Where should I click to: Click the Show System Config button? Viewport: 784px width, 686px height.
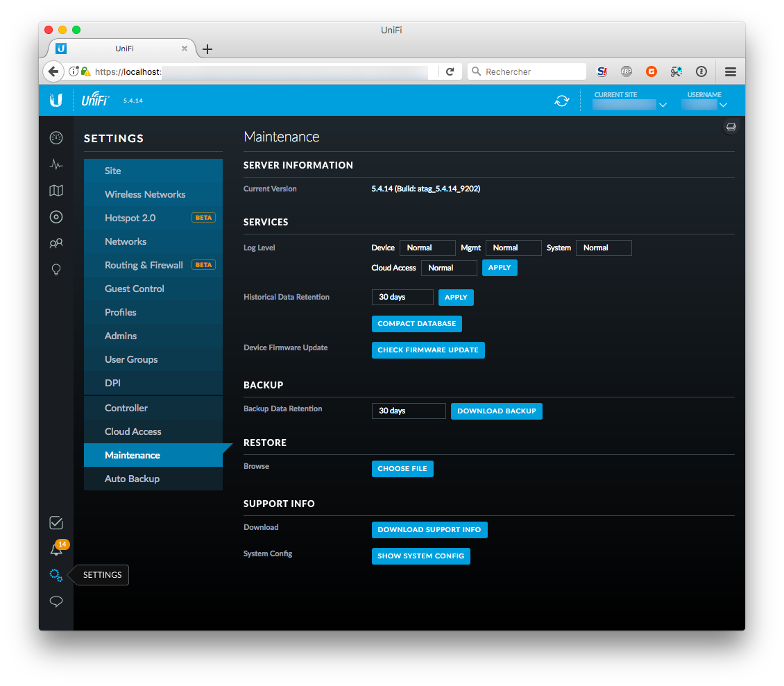pos(420,556)
